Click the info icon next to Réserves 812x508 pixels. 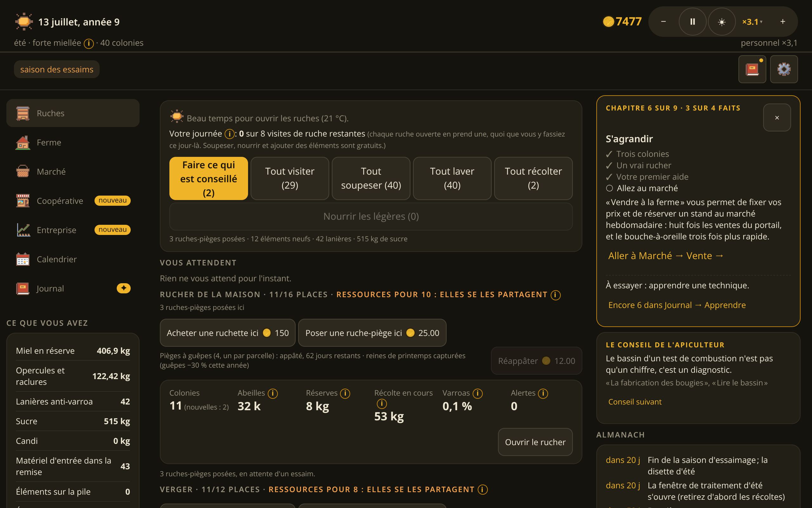[x=345, y=393]
